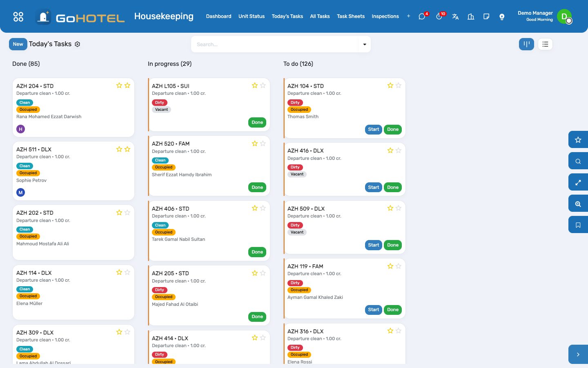Open the Inspections tab
588x368 pixels.
pos(385,16)
